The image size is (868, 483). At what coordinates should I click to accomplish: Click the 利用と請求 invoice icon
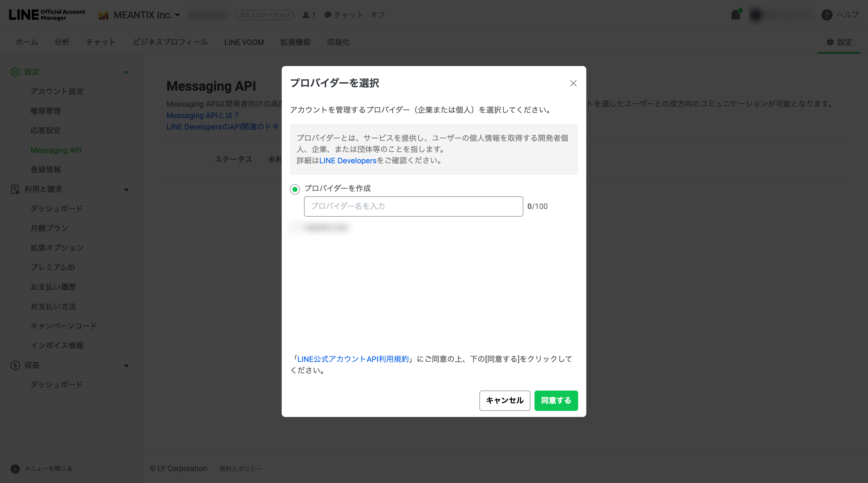click(15, 189)
